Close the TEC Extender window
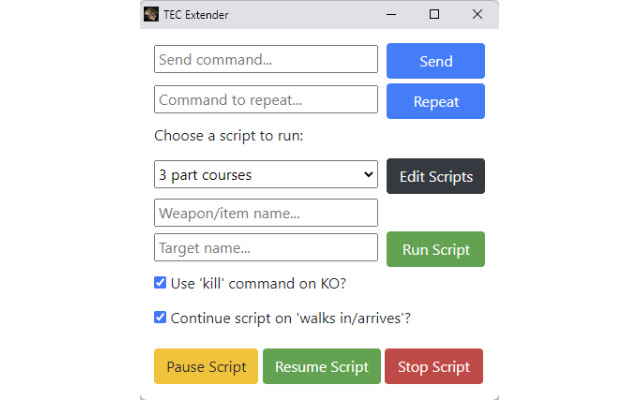Screen dimensions: 640x400 (477, 15)
